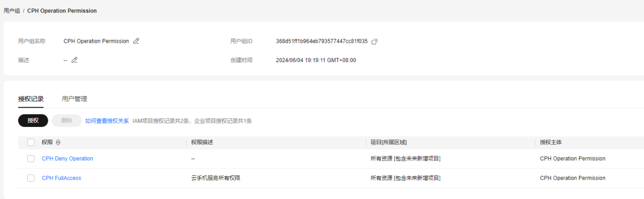
Task: Click the 项目[所属区域] column header
Action: pyautogui.click(x=388, y=143)
